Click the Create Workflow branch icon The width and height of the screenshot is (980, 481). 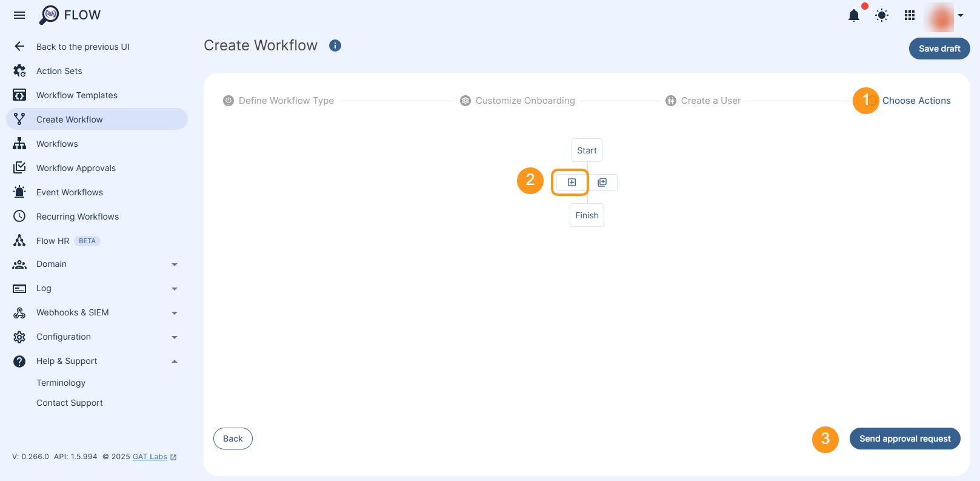[x=19, y=119]
